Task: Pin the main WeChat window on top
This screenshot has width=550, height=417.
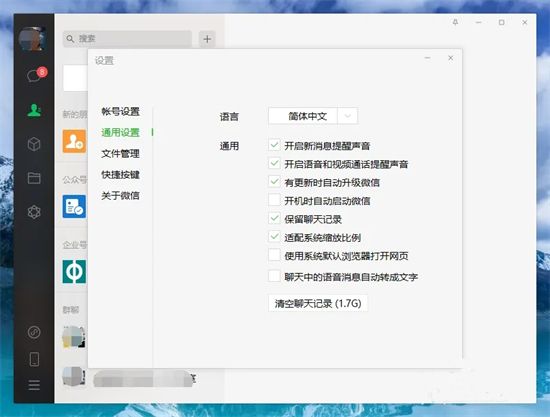Action: coord(455,22)
